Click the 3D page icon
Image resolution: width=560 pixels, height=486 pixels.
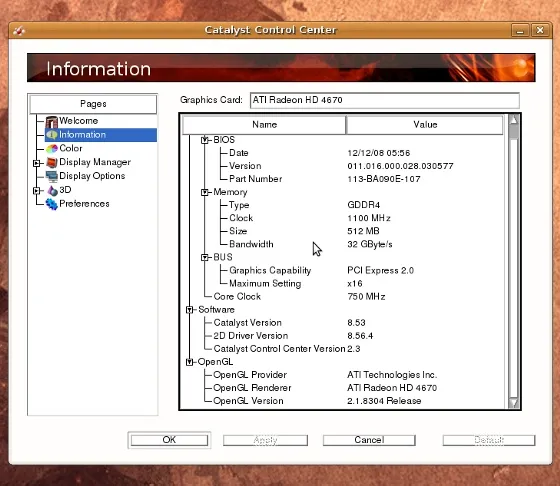52,190
